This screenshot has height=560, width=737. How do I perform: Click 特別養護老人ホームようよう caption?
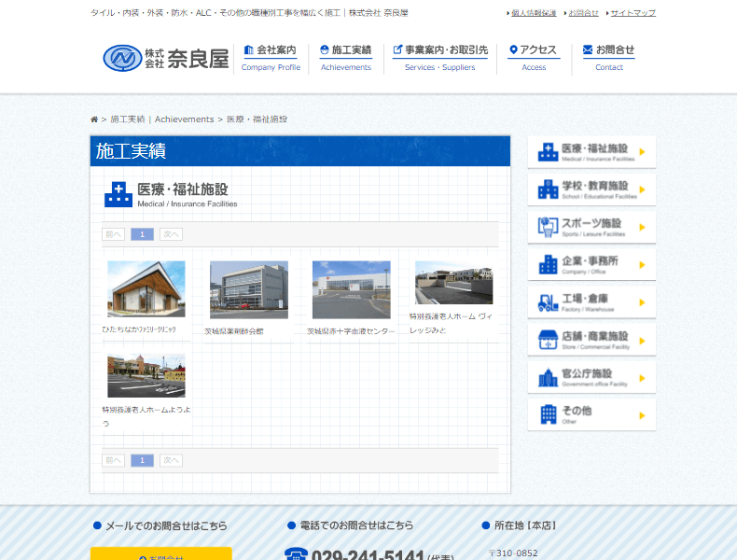tap(146, 416)
